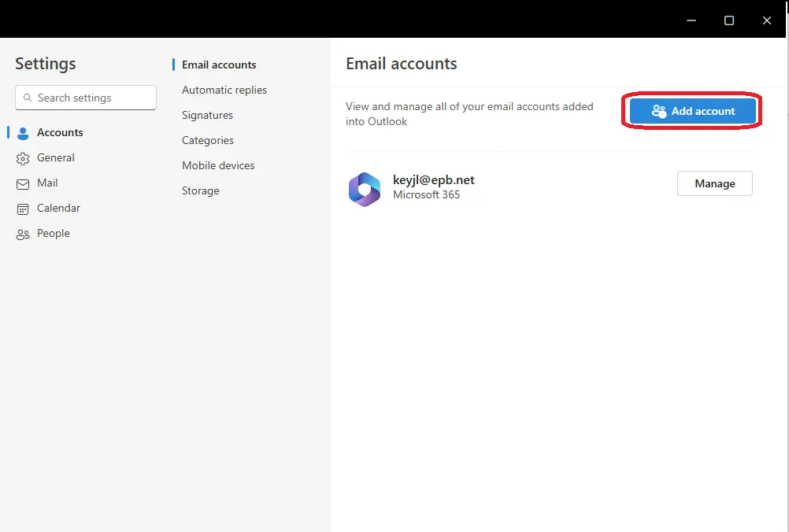Screen dimensions: 789x532
Task: Open the Calendar icon in sidebar
Action: [x=23, y=209]
